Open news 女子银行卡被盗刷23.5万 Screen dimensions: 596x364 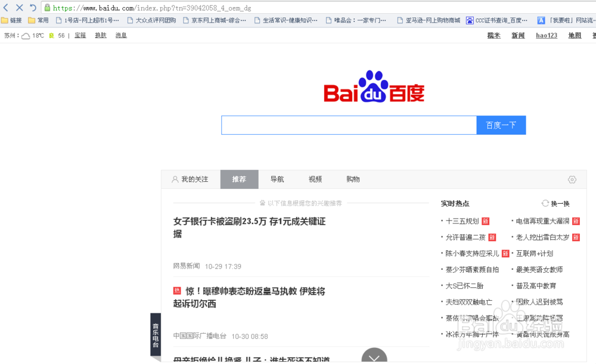[249, 227]
